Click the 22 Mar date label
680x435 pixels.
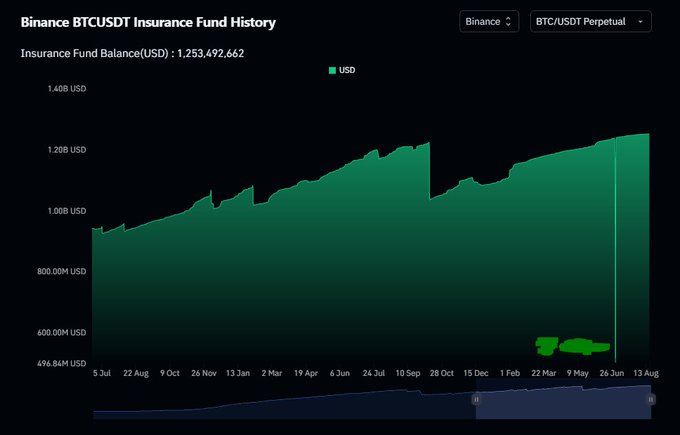(x=543, y=373)
